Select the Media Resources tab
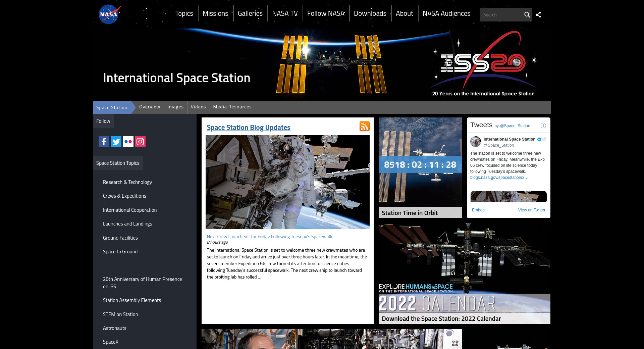Screen dimensions: 644x349 pyautogui.click(x=232, y=107)
